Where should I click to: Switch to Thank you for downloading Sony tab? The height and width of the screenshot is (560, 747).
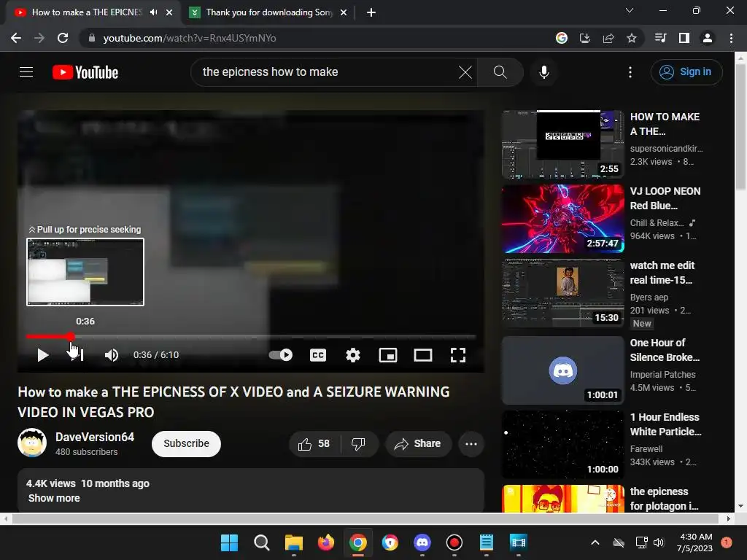[x=270, y=12]
